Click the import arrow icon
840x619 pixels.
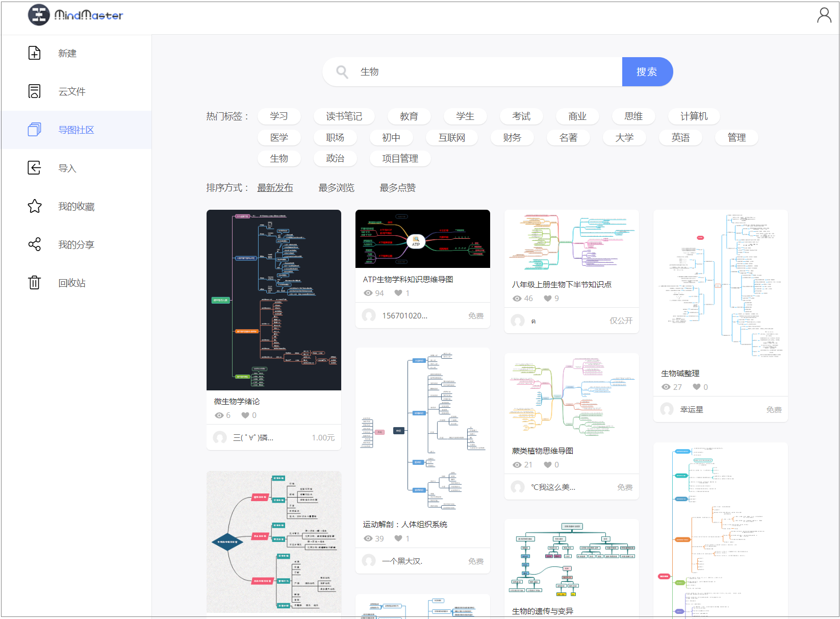click(x=34, y=168)
